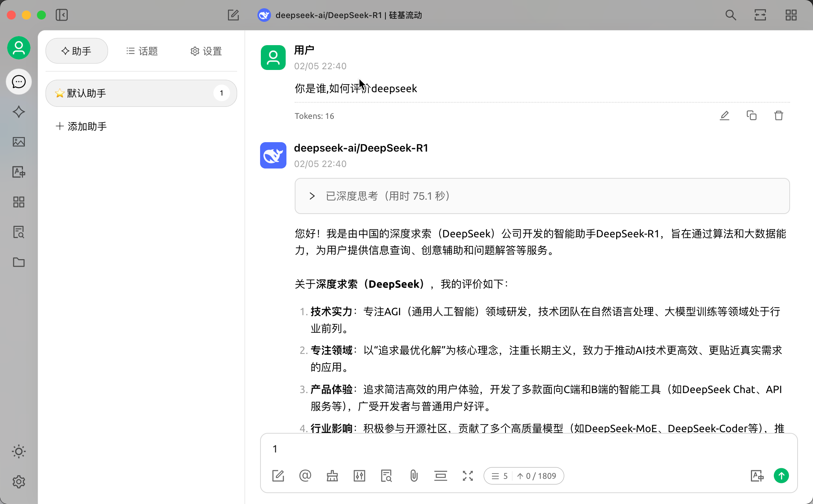This screenshot has height=504, width=813.
Task: Click the attachment paperclip icon
Action: pos(414,476)
